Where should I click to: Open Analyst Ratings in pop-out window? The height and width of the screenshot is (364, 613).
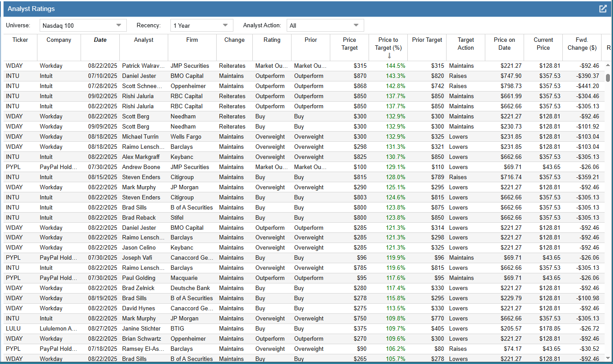coord(603,9)
